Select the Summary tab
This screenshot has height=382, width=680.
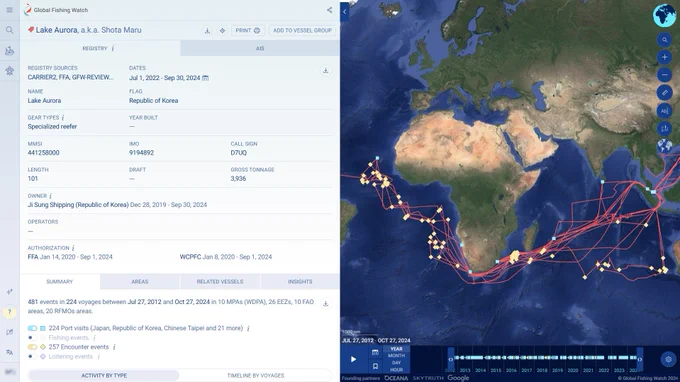coord(60,282)
